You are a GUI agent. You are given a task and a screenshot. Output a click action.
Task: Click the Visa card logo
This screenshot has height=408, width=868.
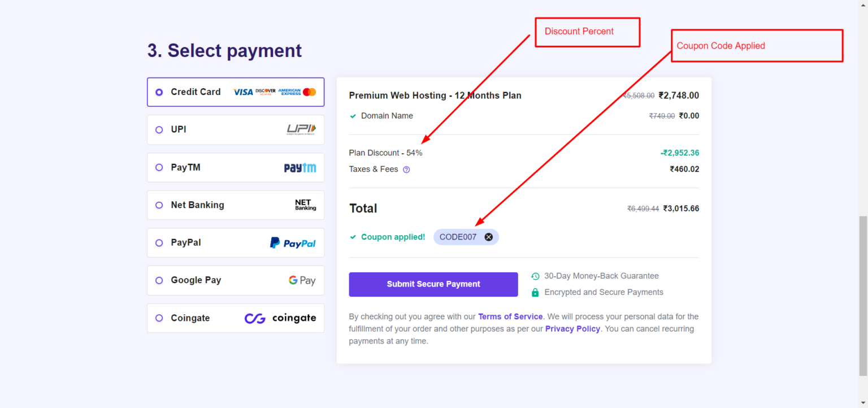pyautogui.click(x=243, y=92)
